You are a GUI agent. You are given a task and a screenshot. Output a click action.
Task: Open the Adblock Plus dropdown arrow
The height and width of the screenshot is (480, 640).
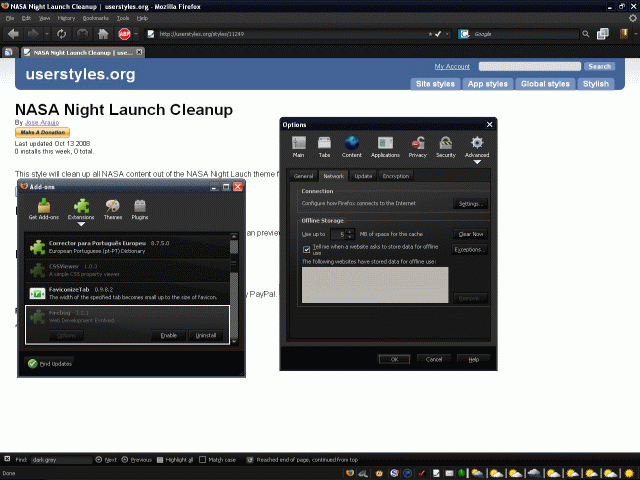(x=136, y=34)
